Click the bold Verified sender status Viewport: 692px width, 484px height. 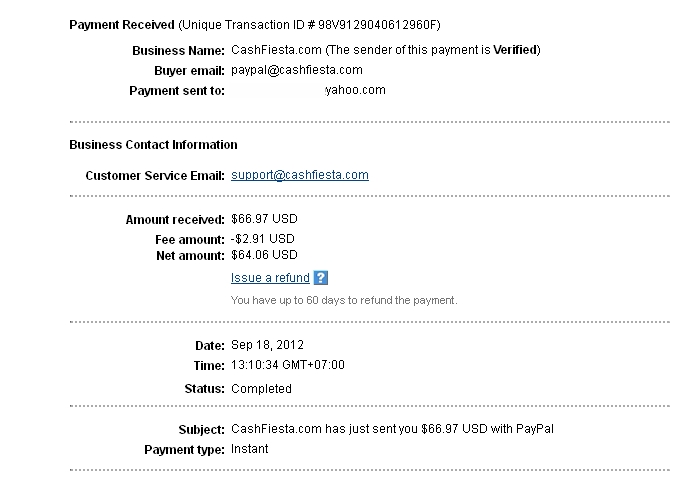tap(514, 50)
